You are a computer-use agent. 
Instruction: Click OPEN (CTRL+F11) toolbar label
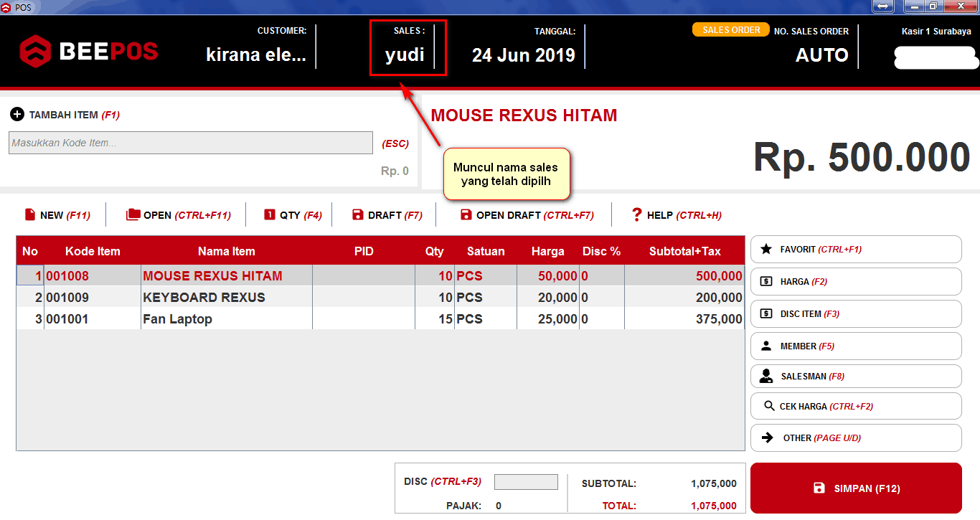[187, 215]
